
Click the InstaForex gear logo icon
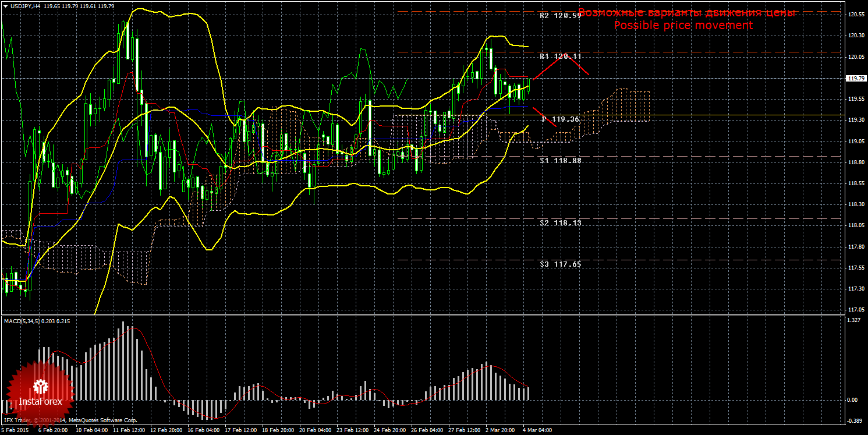(40, 386)
